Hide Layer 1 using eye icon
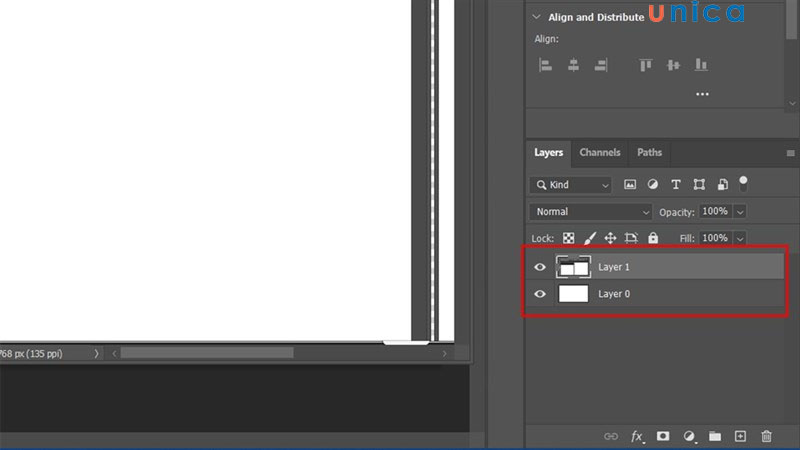 (540, 267)
